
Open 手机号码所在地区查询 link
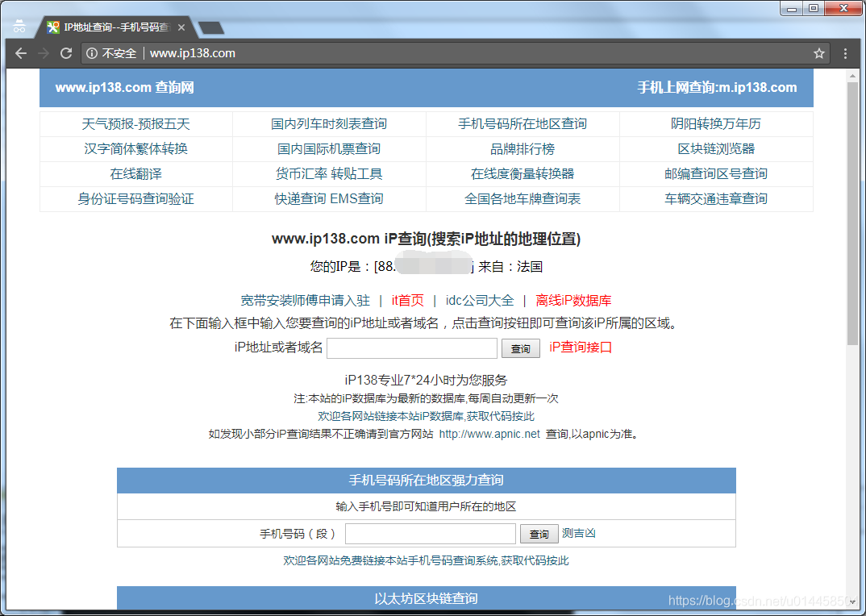(x=523, y=123)
